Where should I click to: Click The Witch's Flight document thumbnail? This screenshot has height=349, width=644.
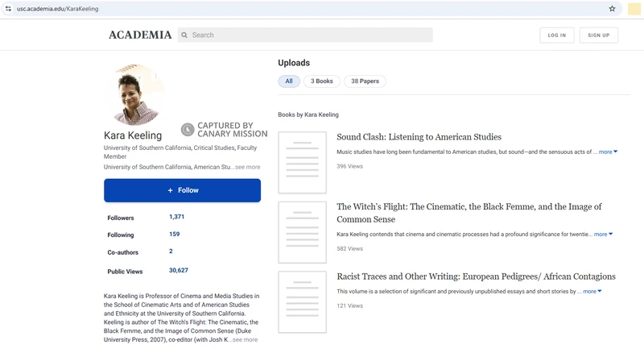(x=303, y=232)
